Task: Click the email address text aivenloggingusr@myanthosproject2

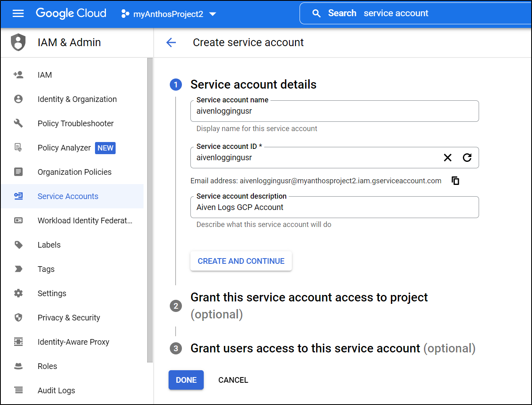Action: click(340, 181)
